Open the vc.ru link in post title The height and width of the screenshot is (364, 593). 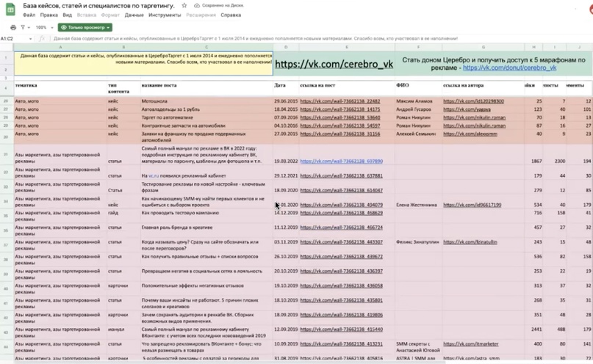[153, 176]
